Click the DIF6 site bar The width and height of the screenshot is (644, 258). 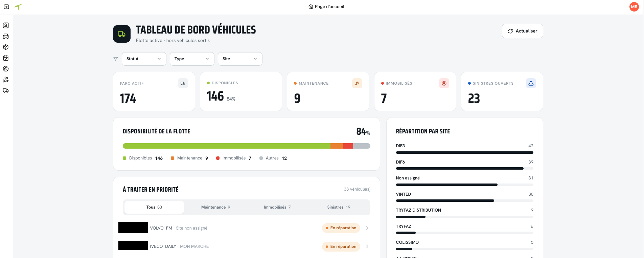click(465, 169)
